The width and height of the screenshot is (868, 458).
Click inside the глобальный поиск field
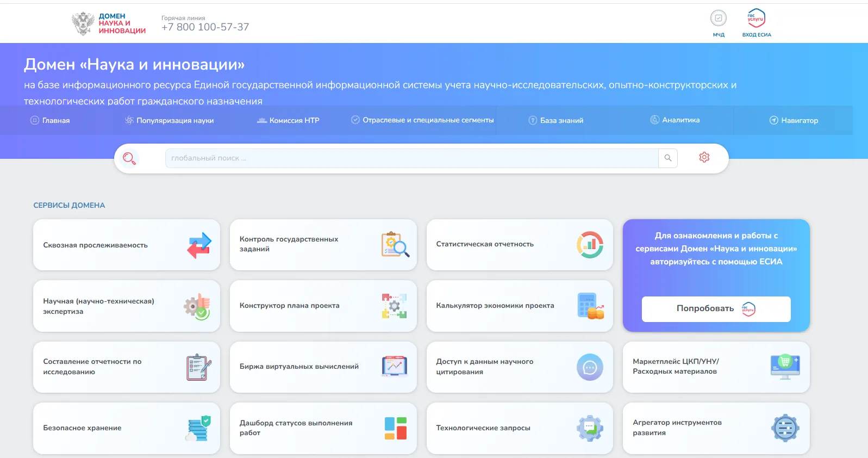coord(411,158)
